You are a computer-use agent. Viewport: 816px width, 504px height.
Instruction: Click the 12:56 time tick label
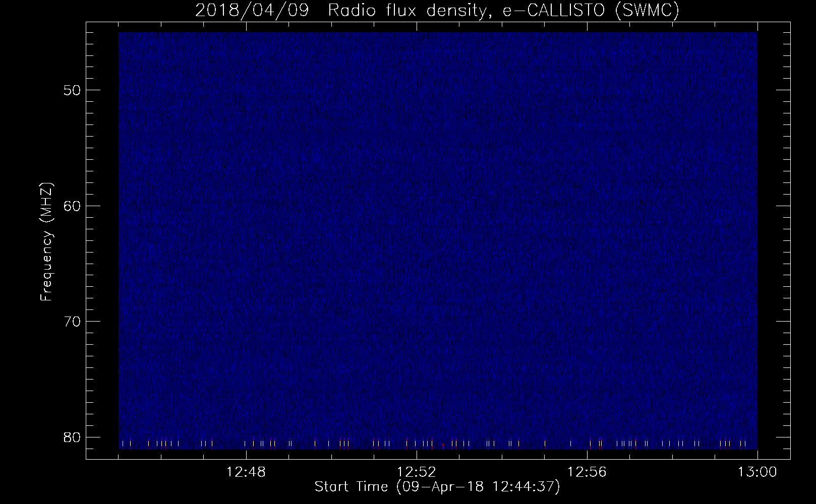click(587, 472)
